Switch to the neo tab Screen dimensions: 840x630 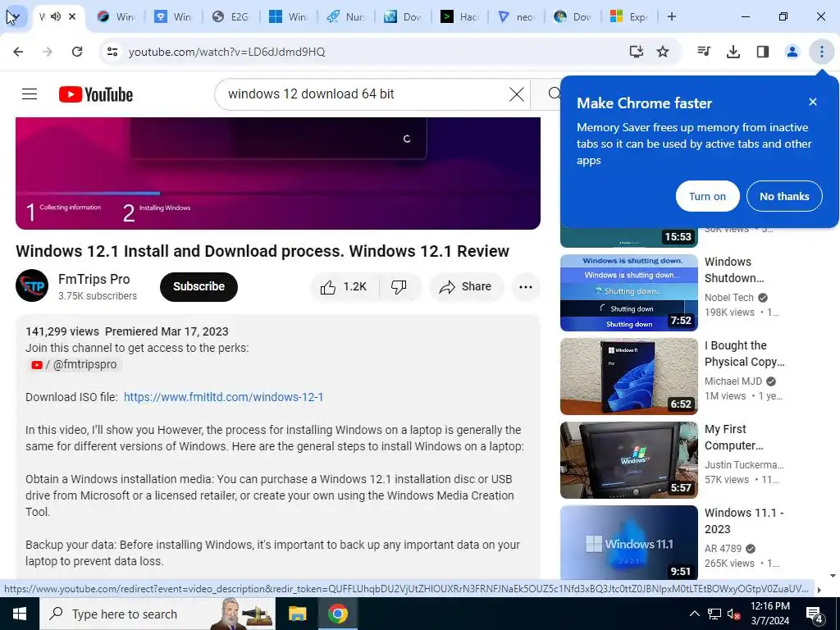(517, 16)
